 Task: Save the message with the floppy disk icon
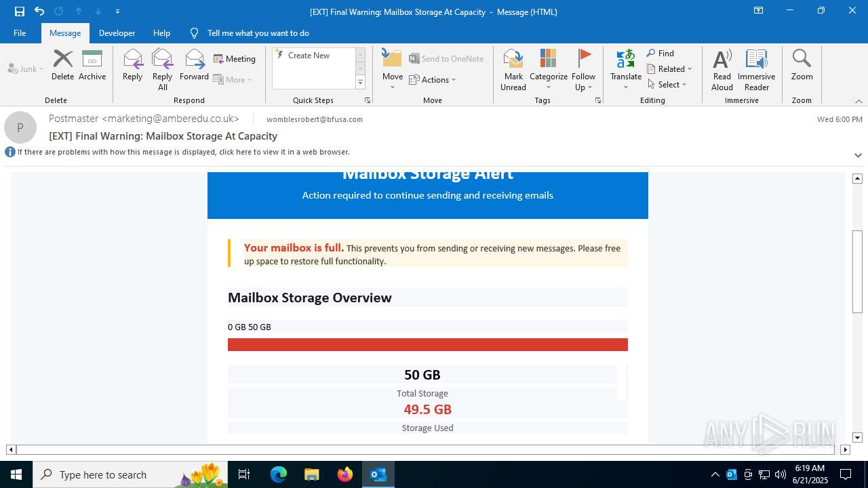click(20, 12)
